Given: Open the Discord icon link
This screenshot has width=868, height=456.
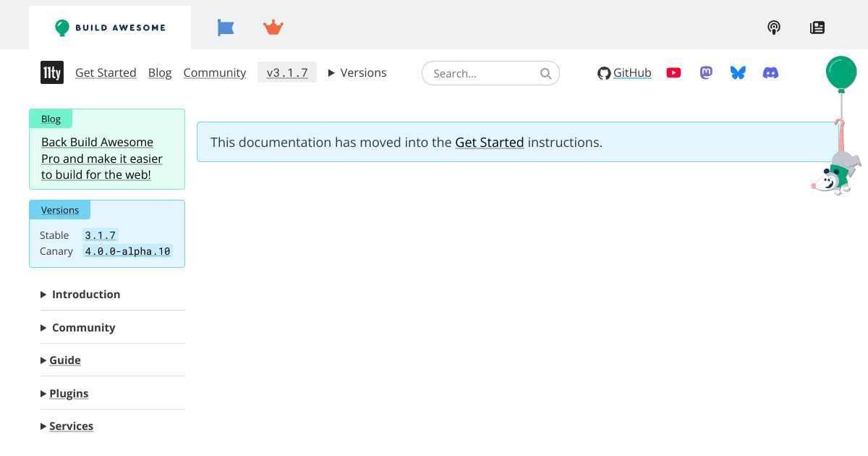Looking at the screenshot, I should coord(771,72).
